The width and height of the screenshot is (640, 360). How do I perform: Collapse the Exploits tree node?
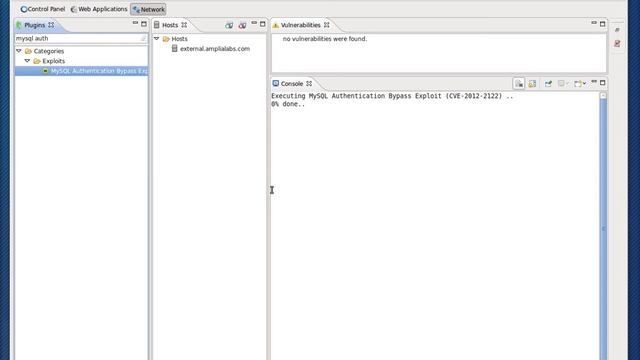(27, 61)
